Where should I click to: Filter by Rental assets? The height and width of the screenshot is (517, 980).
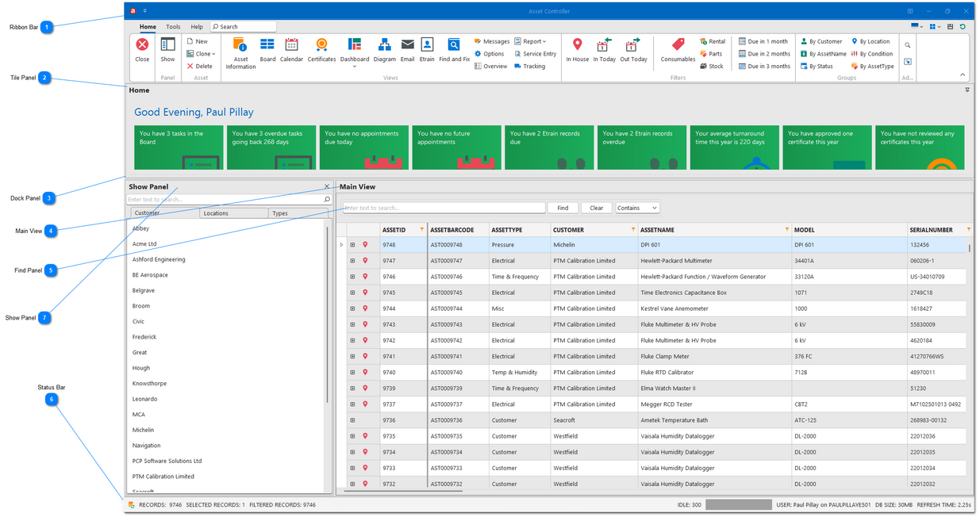[x=713, y=41]
